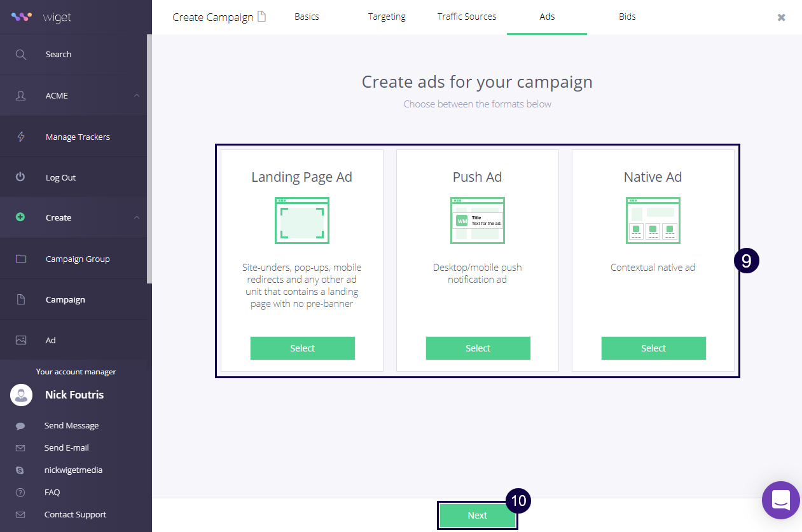This screenshot has width=802, height=532.
Task: Click the Push Ad notification illustration
Action: [478, 221]
